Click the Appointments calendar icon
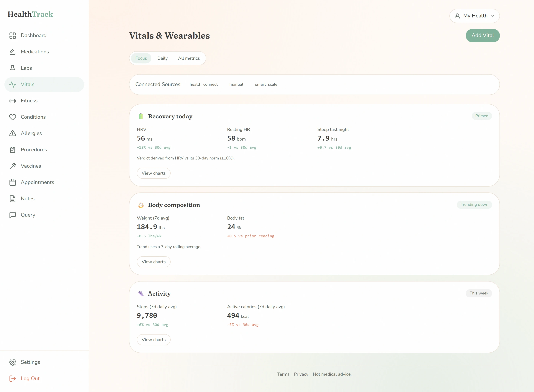The height and width of the screenshot is (392, 534). click(x=13, y=182)
